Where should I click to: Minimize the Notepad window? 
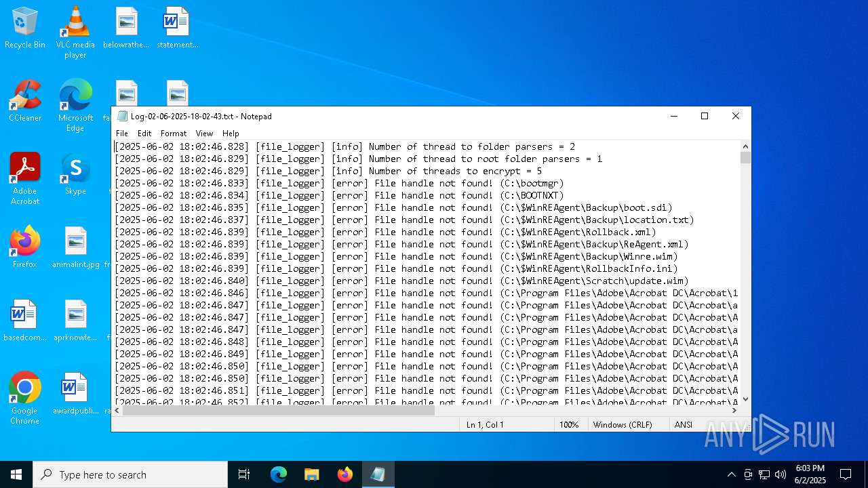pos(674,116)
